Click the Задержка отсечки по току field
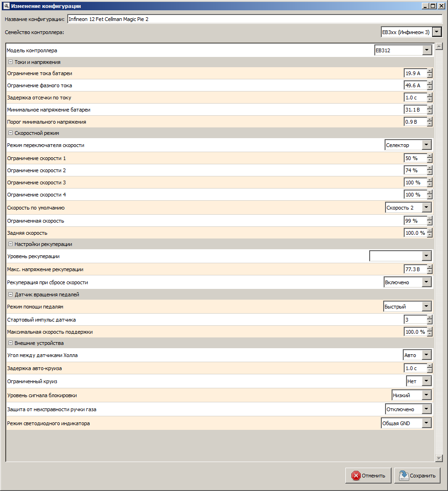Image resolution: width=448 pixels, height=491 pixels. (415, 98)
